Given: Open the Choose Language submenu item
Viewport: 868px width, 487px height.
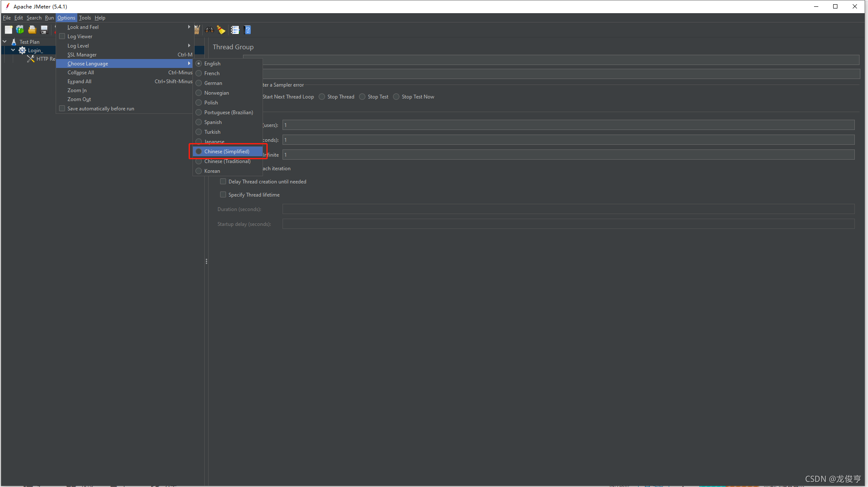Looking at the screenshot, I should [x=125, y=63].
